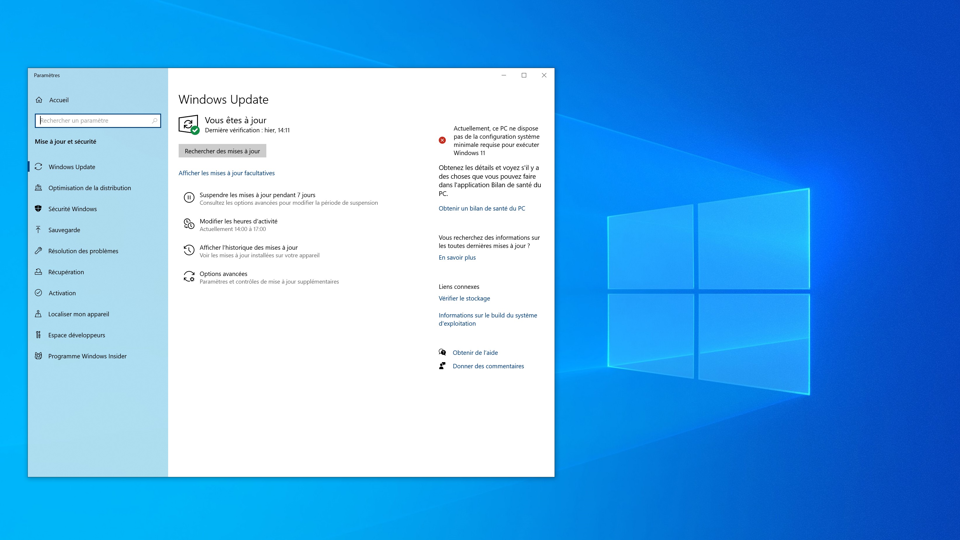
Task: Click the magnifier icon in search box
Action: (x=154, y=121)
